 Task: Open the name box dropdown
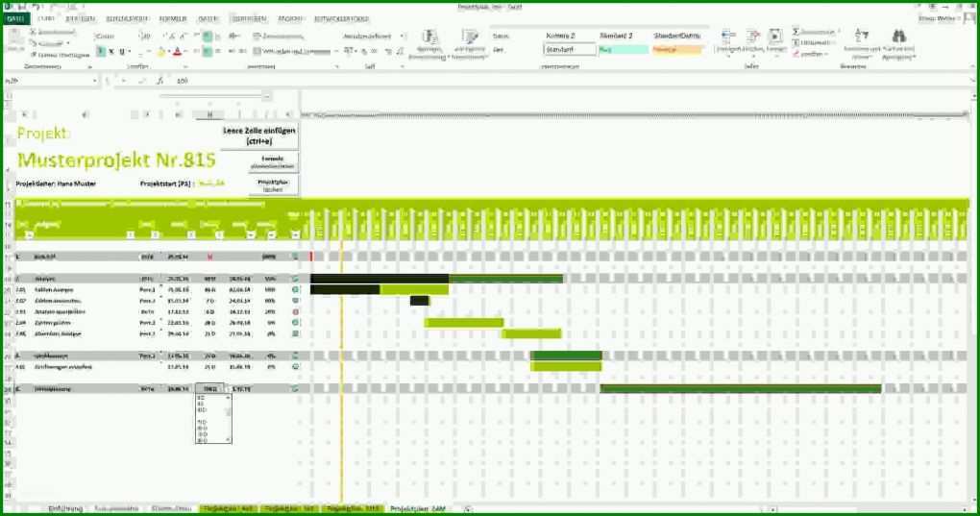(94, 81)
